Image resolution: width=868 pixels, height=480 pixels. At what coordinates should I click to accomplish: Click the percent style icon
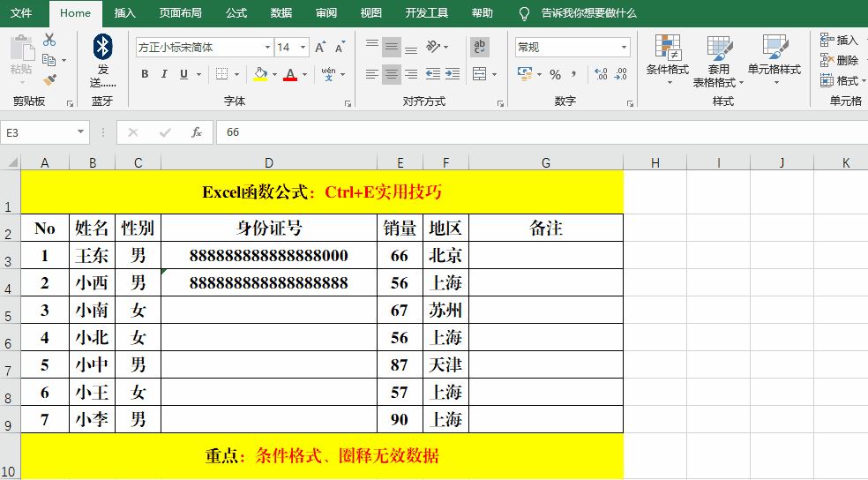555,74
